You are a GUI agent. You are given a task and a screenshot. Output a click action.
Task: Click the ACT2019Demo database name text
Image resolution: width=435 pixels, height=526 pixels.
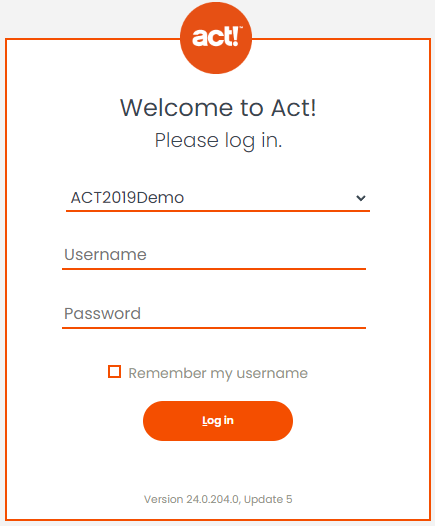pos(127,198)
